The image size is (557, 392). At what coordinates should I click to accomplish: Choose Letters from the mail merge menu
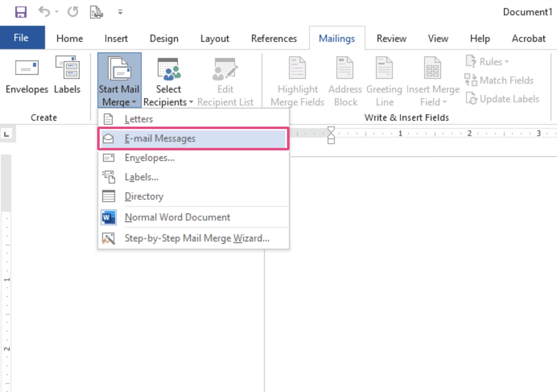click(x=194, y=119)
